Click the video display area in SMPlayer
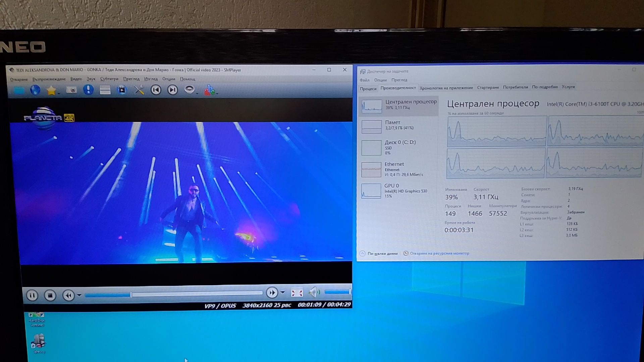This screenshot has width=644, height=362. (x=181, y=193)
